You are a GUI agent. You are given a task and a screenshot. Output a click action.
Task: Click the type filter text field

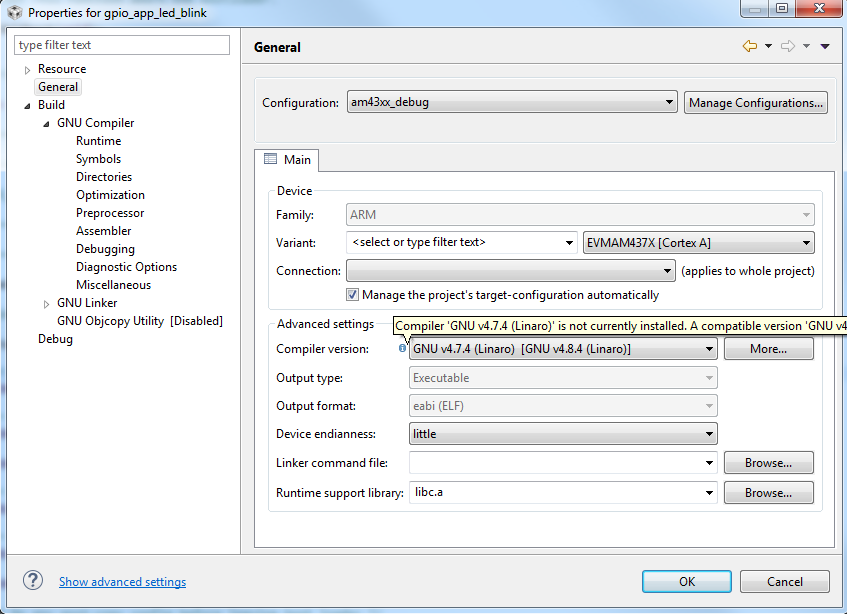122,45
